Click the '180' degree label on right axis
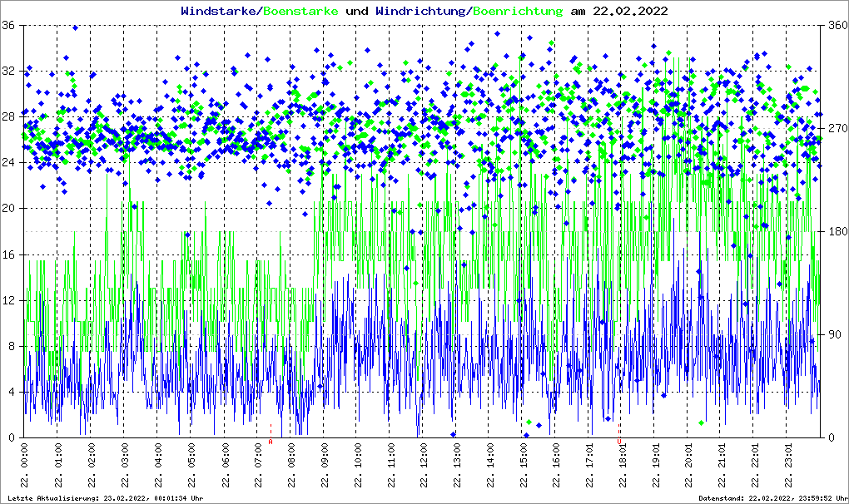Viewport: 849px width, 504px height. click(x=835, y=231)
